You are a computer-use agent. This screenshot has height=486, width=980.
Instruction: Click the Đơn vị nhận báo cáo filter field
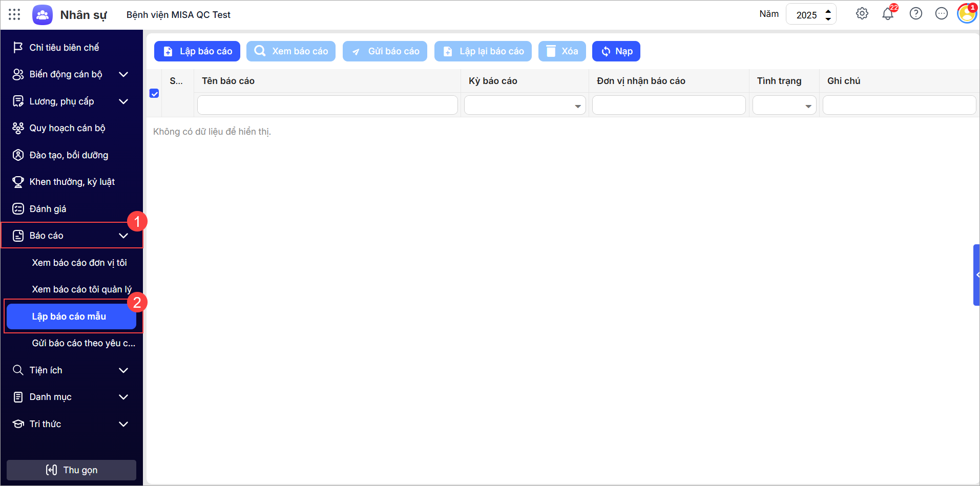point(669,105)
